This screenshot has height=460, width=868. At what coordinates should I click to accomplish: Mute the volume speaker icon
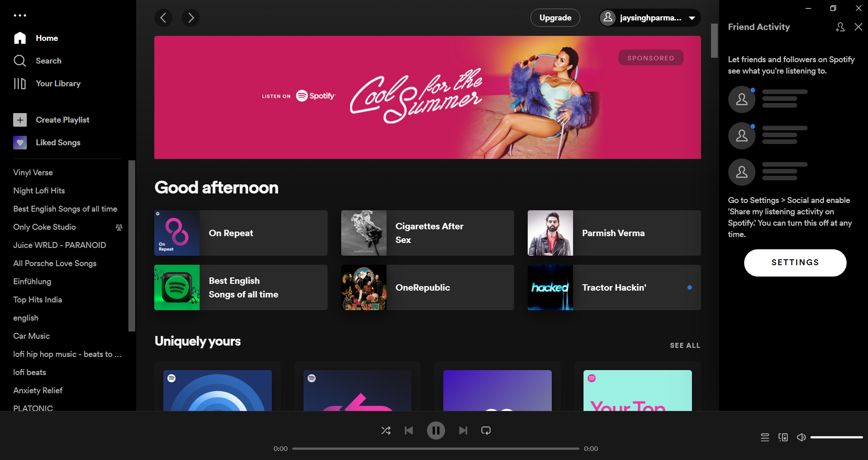pyautogui.click(x=801, y=437)
